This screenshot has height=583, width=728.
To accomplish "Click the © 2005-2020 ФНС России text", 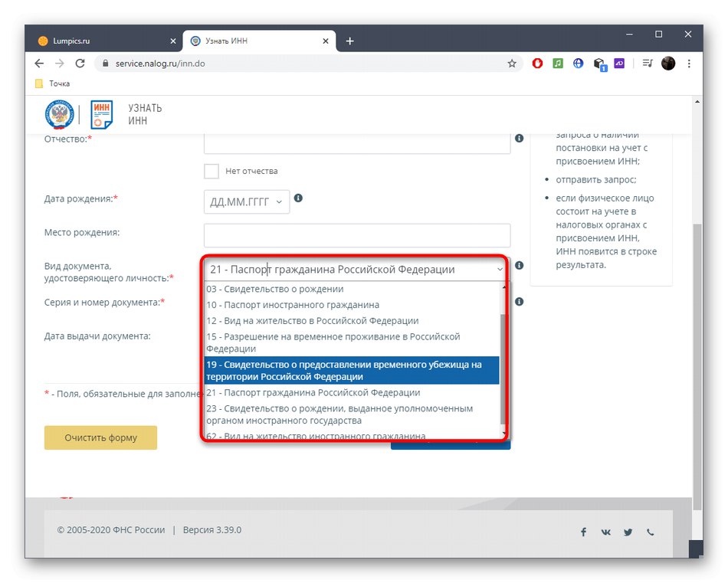I will click(111, 530).
